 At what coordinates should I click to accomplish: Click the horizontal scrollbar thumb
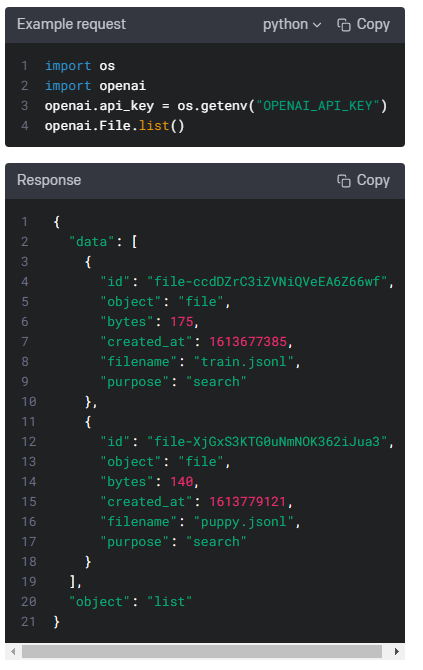click(202, 651)
